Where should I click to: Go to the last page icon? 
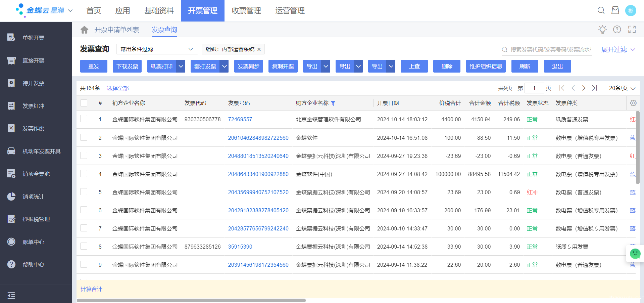(x=594, y=88)
